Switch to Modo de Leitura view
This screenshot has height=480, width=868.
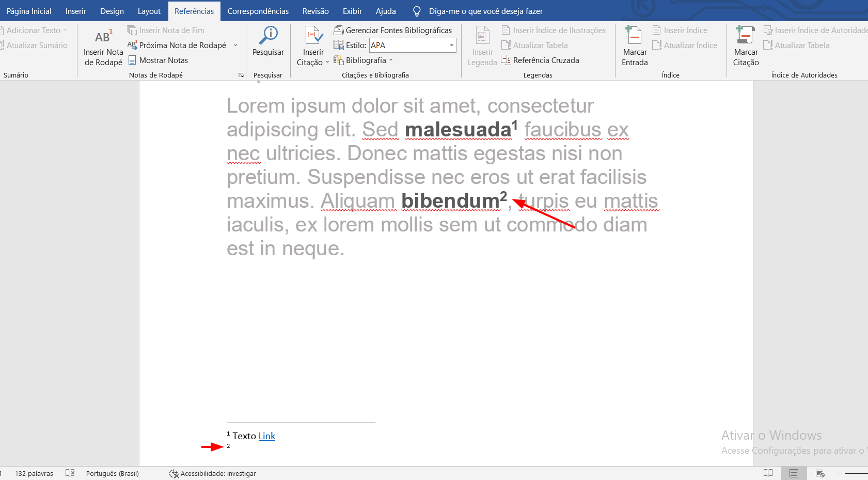coord(768,473)
